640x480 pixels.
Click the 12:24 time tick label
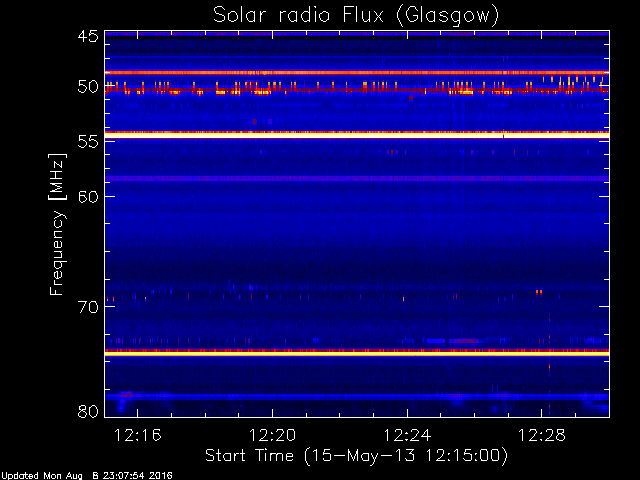(x=407, y=435)
